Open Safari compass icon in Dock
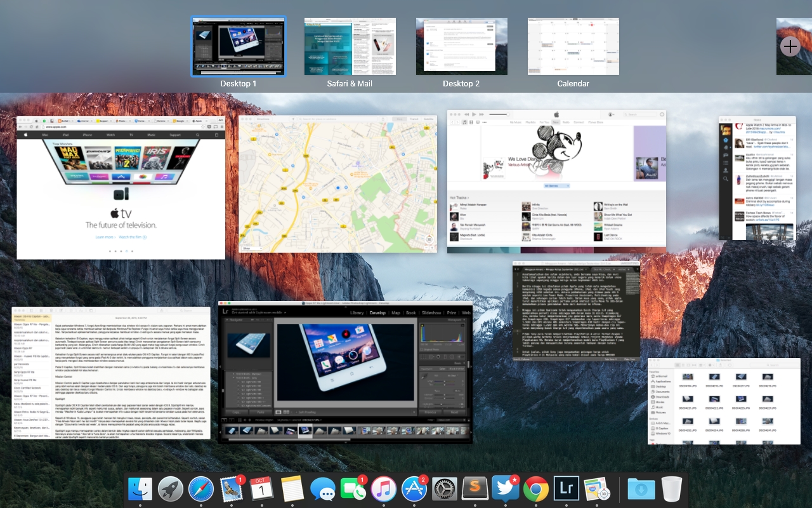The width and height of the screenshot is (812, 508). [201, 489]
